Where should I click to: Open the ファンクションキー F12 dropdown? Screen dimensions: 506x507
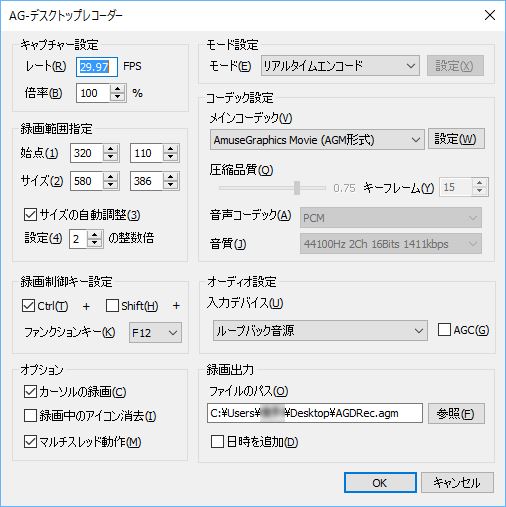[155, 332]
